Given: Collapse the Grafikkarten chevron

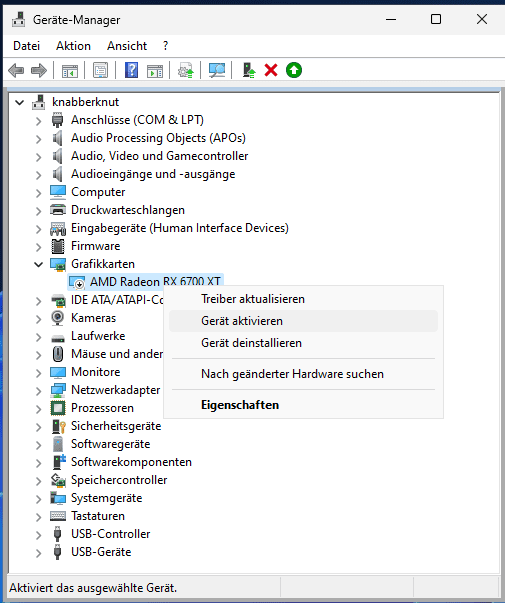Looking at the screenshot, I should 38,265.
